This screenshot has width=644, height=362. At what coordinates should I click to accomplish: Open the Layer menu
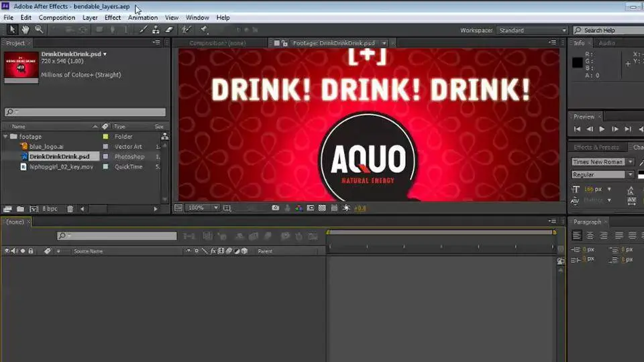pyautogui.click(x=90, y=17)
